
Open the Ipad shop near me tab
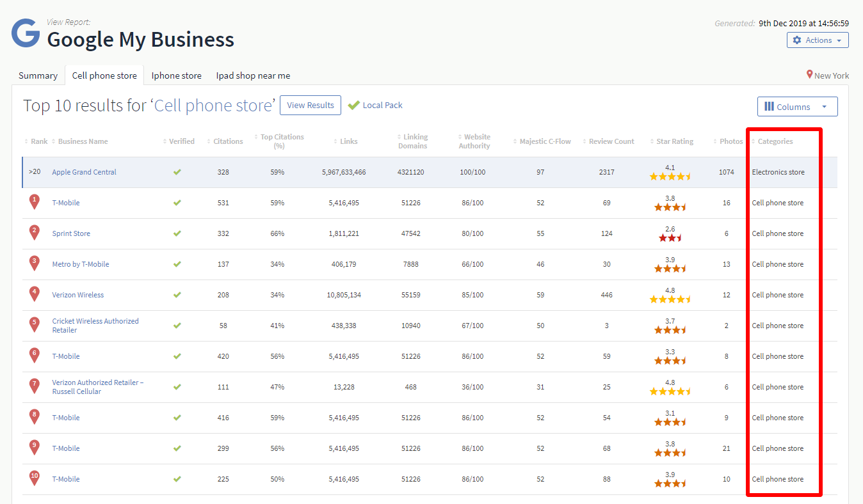[253, 75]
